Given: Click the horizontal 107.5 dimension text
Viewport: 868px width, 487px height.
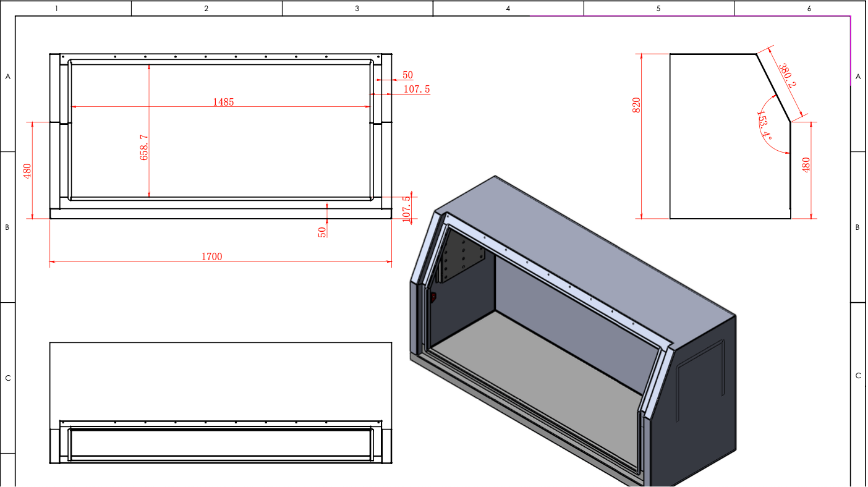Looking at the screenshot, I should tap(417, 89).
